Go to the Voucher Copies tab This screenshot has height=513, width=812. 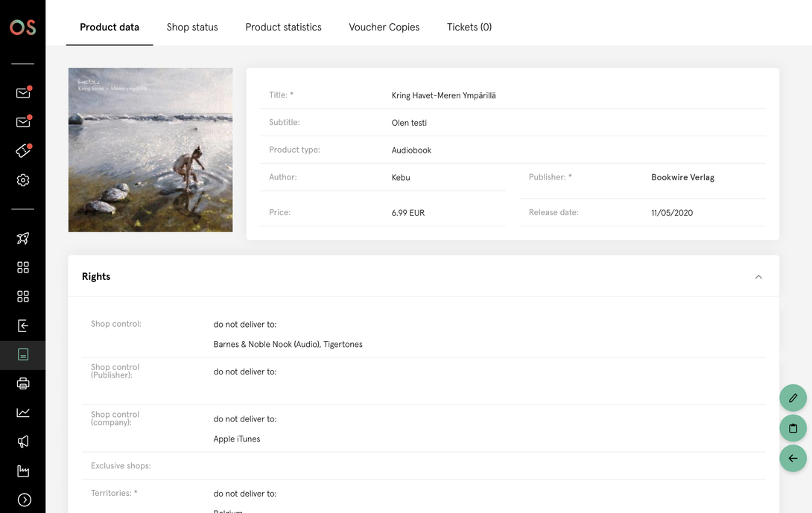tap(384, 27)
